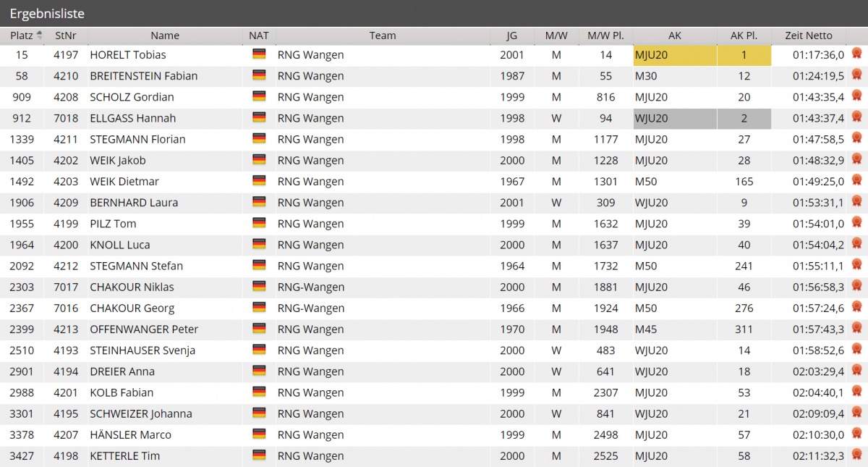Open certificate icon for DREIER Anna
The height and width of the screenshot is (467, 868).
point(857,370)
